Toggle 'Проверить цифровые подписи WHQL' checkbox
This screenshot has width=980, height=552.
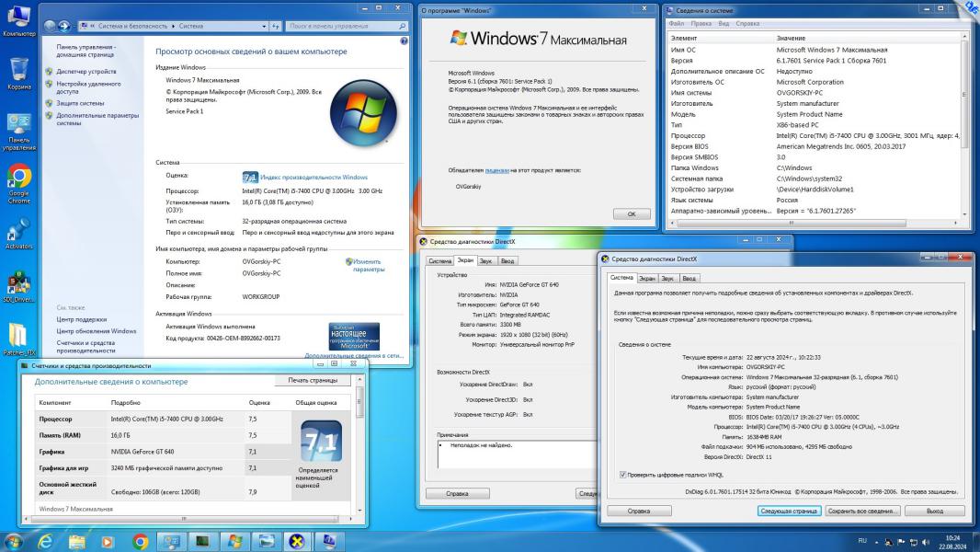[x=624, y=475]
